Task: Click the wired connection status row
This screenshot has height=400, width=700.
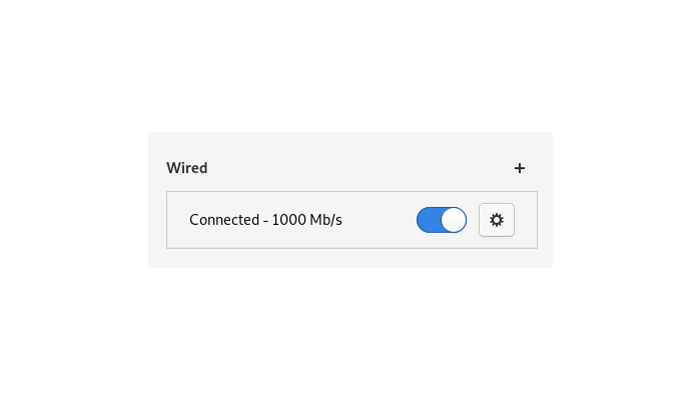Action: point(300,220)
